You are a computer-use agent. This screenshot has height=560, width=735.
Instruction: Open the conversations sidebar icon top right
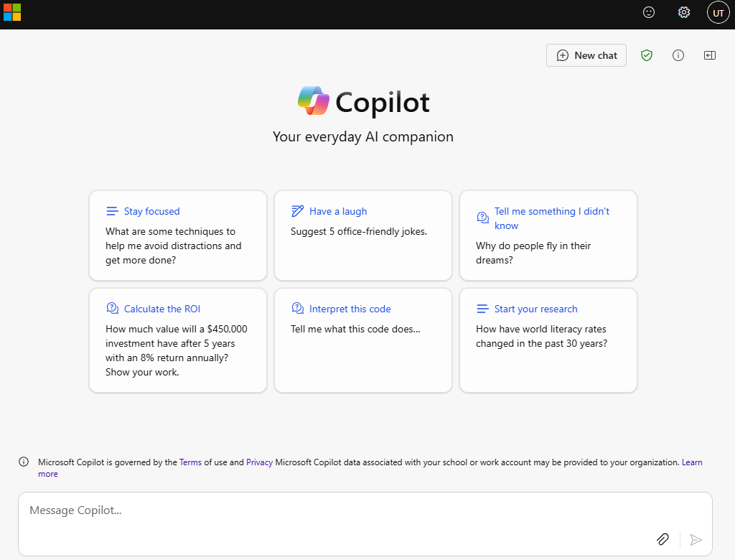pos(710,55)
